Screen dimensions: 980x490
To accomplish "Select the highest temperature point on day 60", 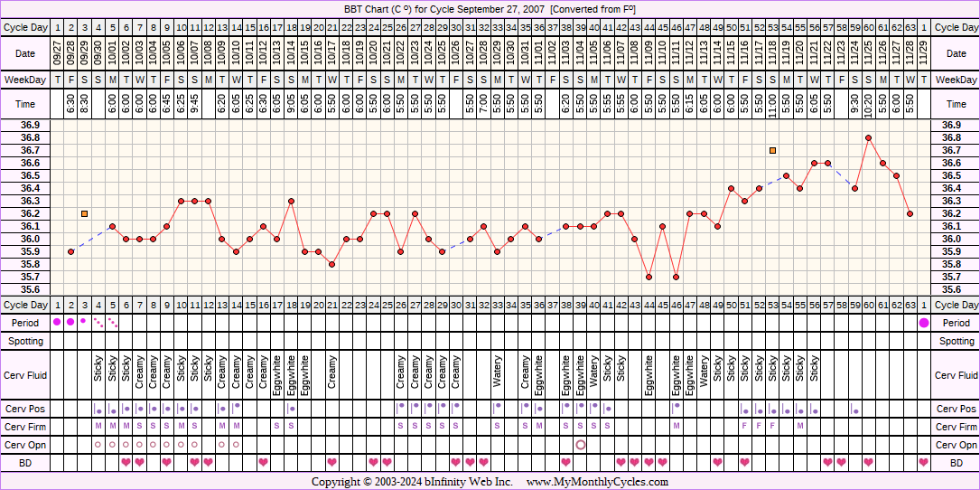I will (868, 137).
